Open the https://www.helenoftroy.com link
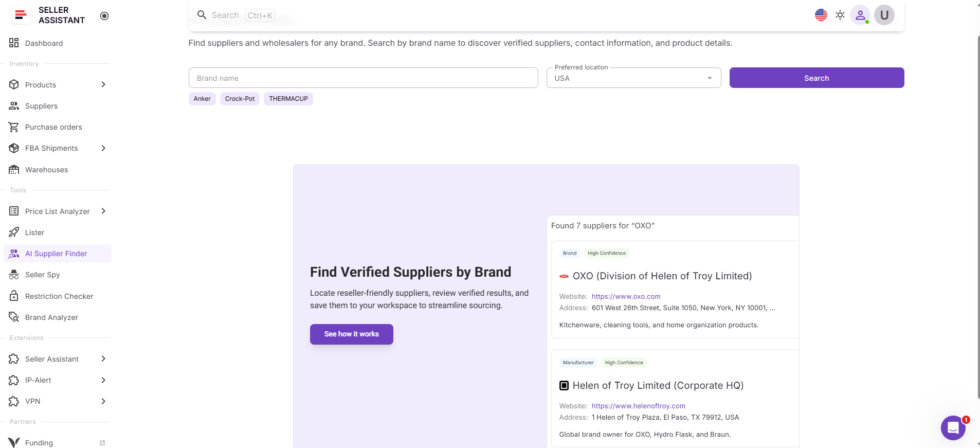The width and height of the screenshot is (980, 448). coord(638,406)
